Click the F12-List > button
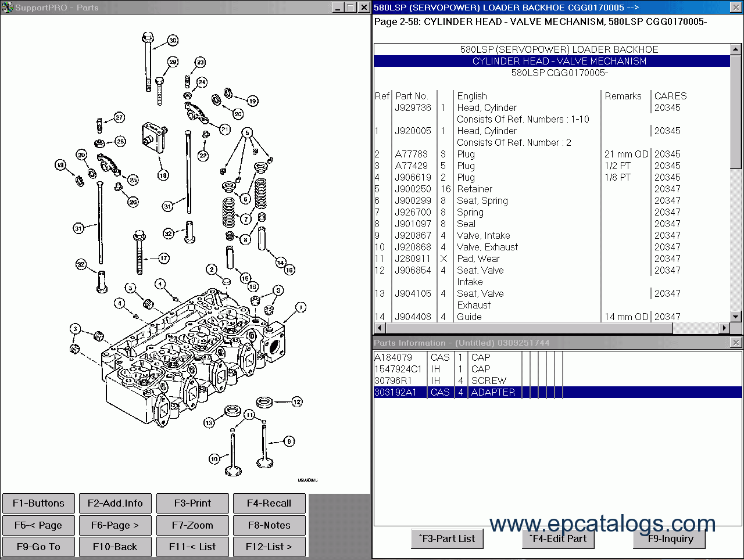The width and height of the screenshot is (744, 560). (x=269, y=547)
